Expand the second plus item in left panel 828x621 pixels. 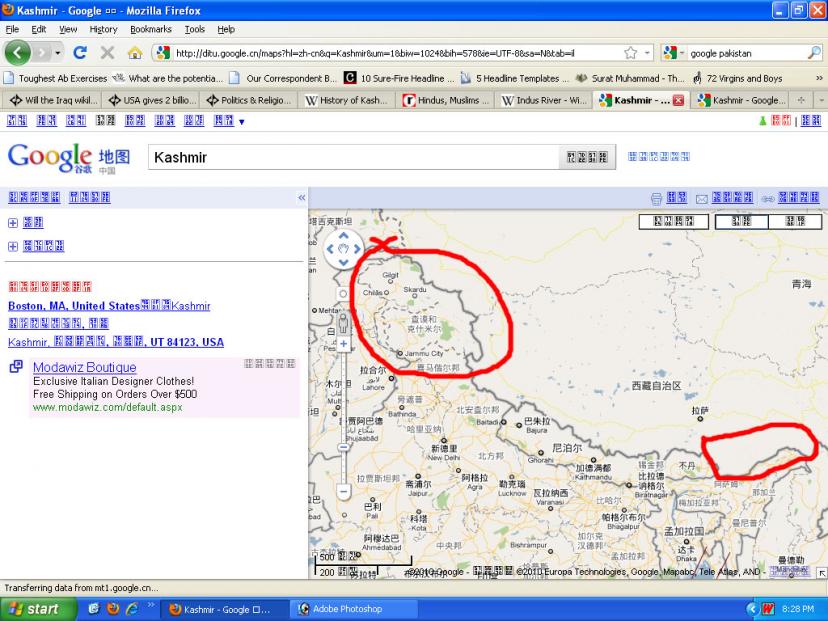click(13, 246)
